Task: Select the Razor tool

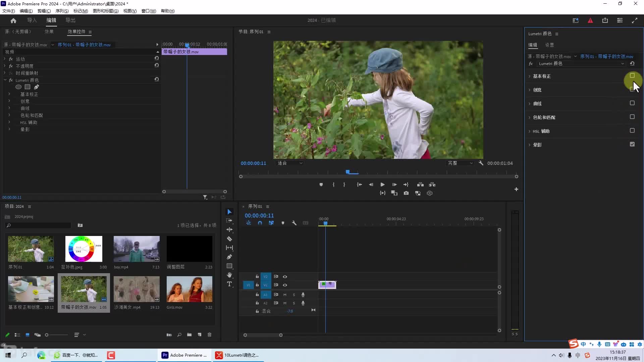Action: pos(229,239)
